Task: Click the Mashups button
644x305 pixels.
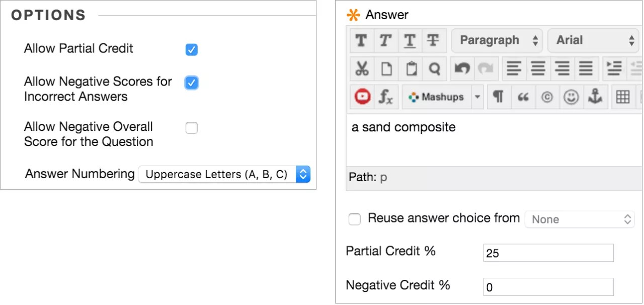Action: 436,97
